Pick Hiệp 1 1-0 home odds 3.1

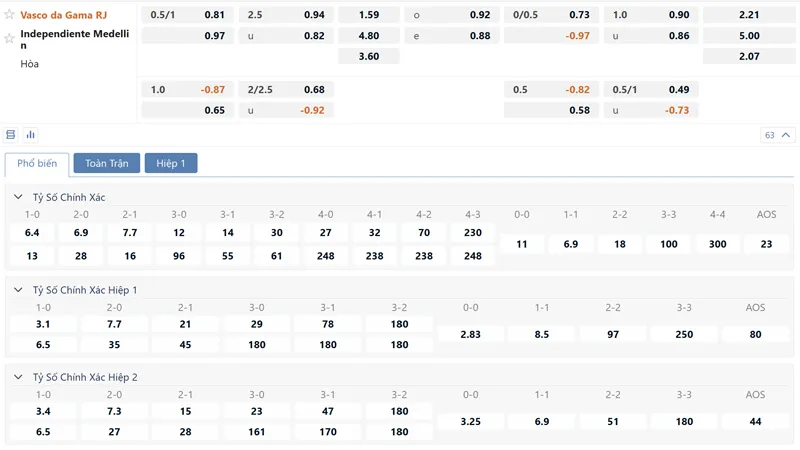pos(43,324)
